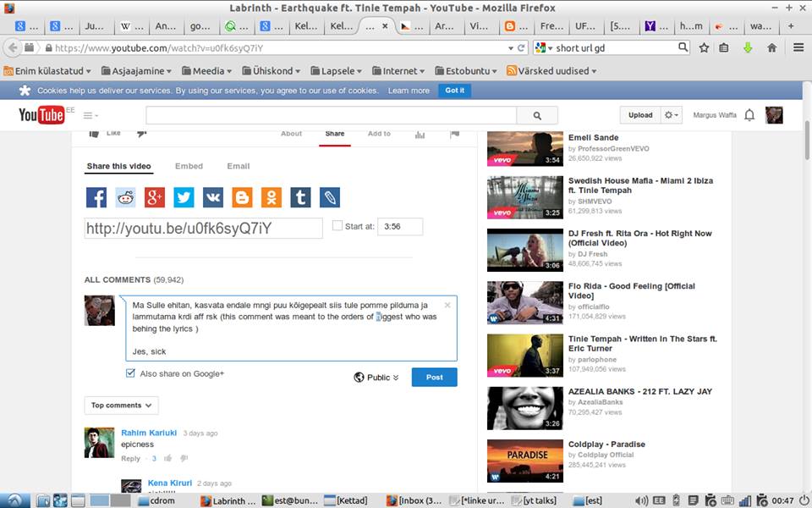Viewport: 812px width, 508px height.
Task: Share the video on LiveJournal
Action: tap(330, 197)
